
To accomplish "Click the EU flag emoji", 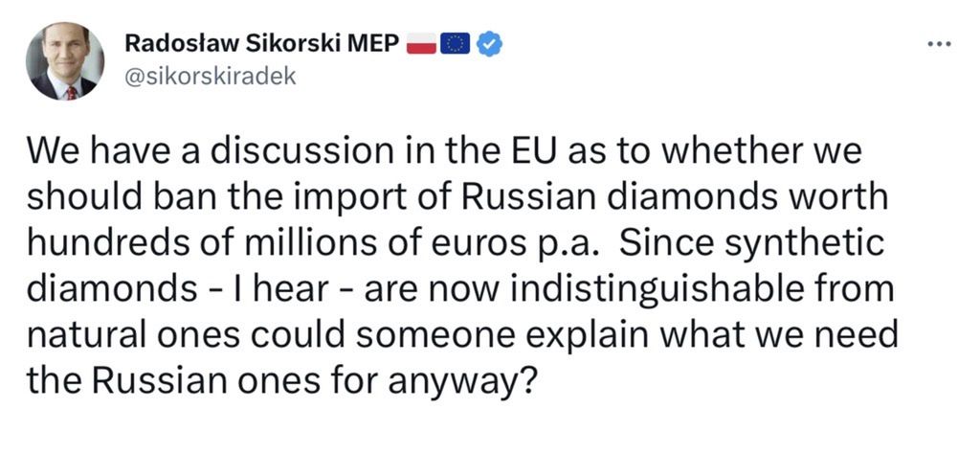I will (456, 43).
